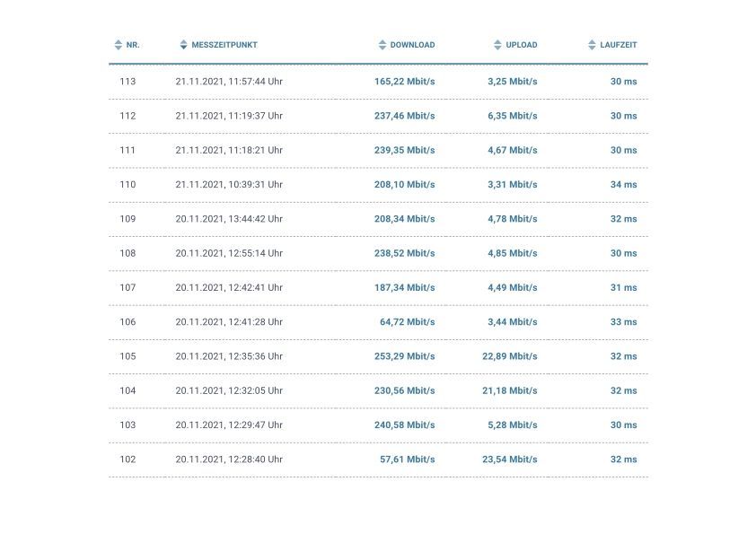Screen dimensions: 756x534
Task: Click the sort arrows beside Messzeitpunkt
Action: 183,45
